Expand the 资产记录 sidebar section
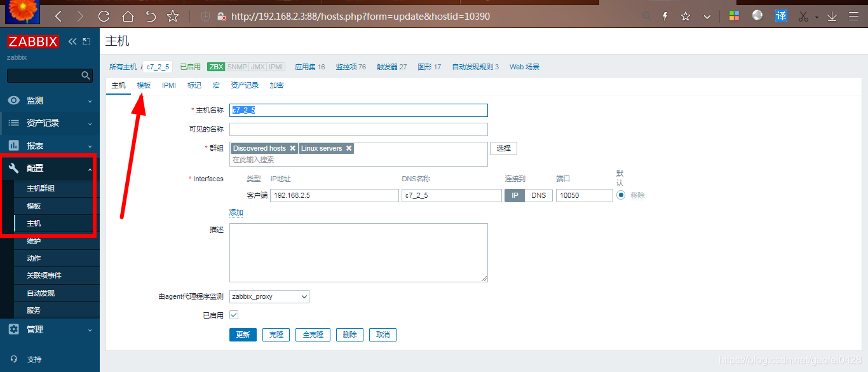The image size is (868, 372). pos(50,123)
